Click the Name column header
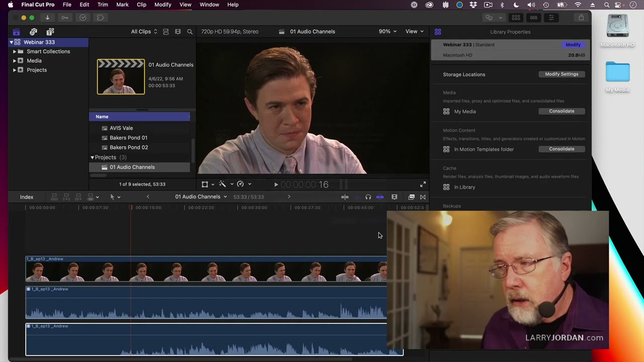This screenshot has height=362, width=644. pos(139,117)
